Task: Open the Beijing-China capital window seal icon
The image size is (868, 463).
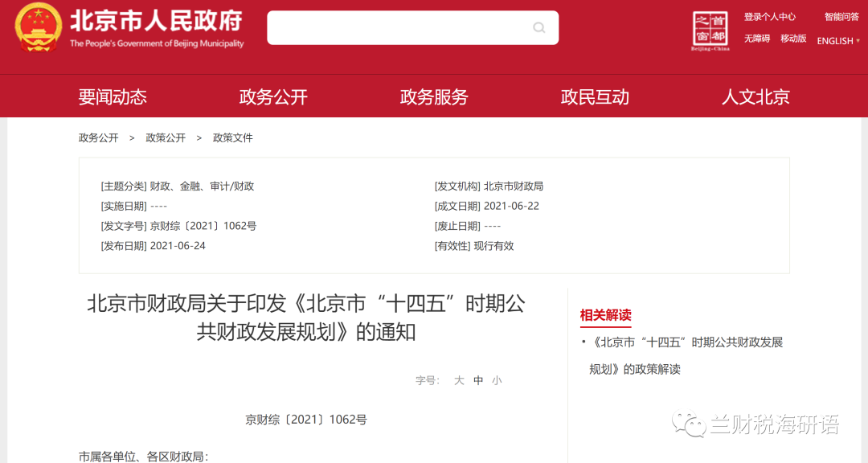Action: pyautogui.click(x=710, y=31)
